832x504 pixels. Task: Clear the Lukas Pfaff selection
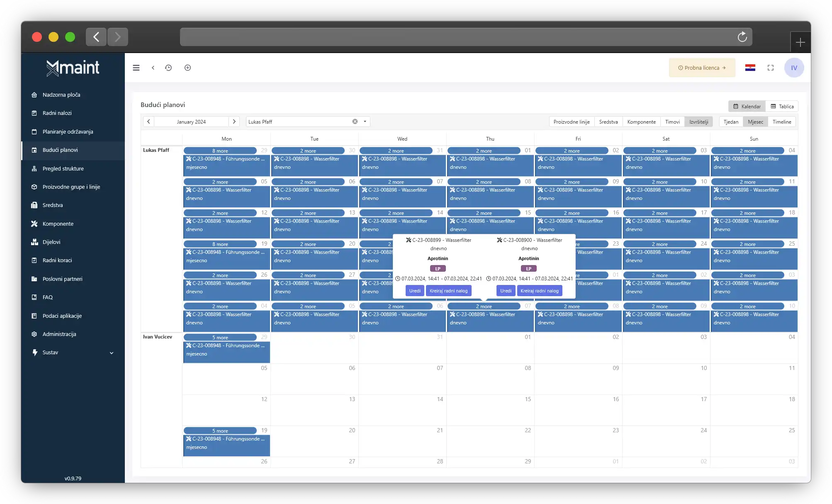(x=355, y=122)
